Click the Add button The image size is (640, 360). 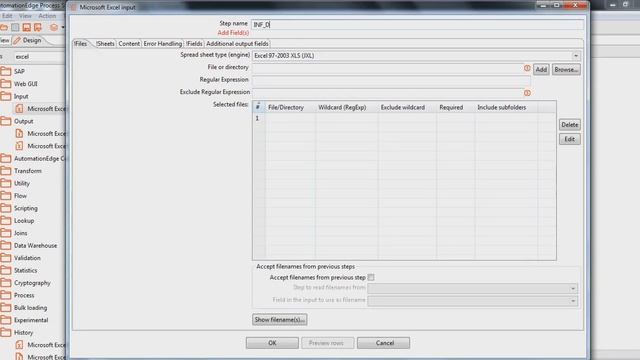pyautogui.click(x=541, y=70)
